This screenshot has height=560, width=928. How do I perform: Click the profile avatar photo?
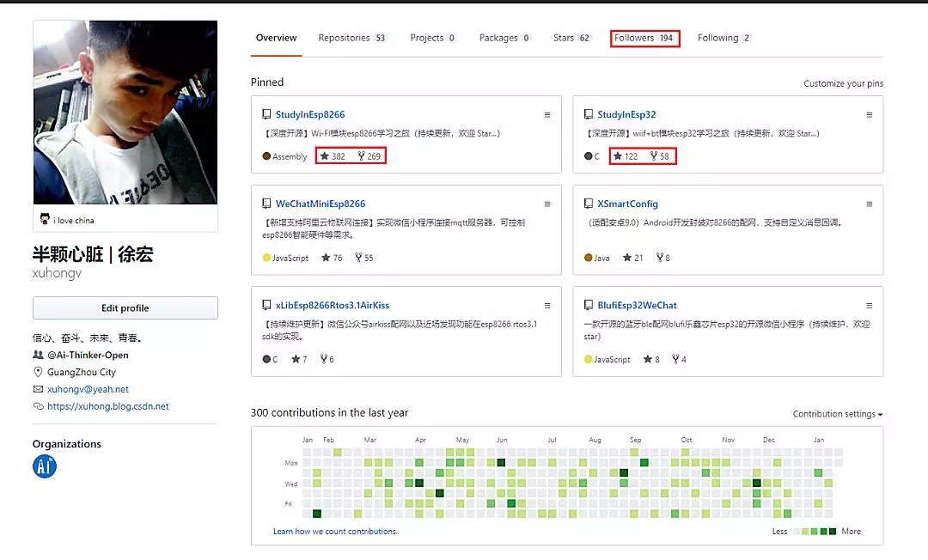click(125, 113)
